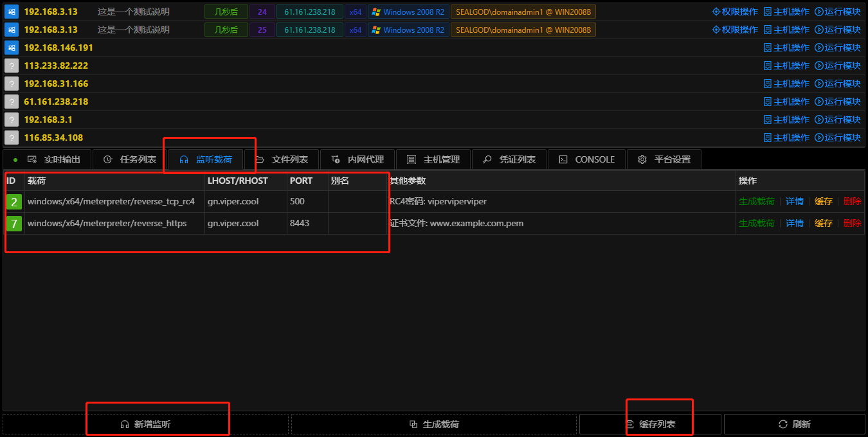Click PORT value 500

[297, 201]
